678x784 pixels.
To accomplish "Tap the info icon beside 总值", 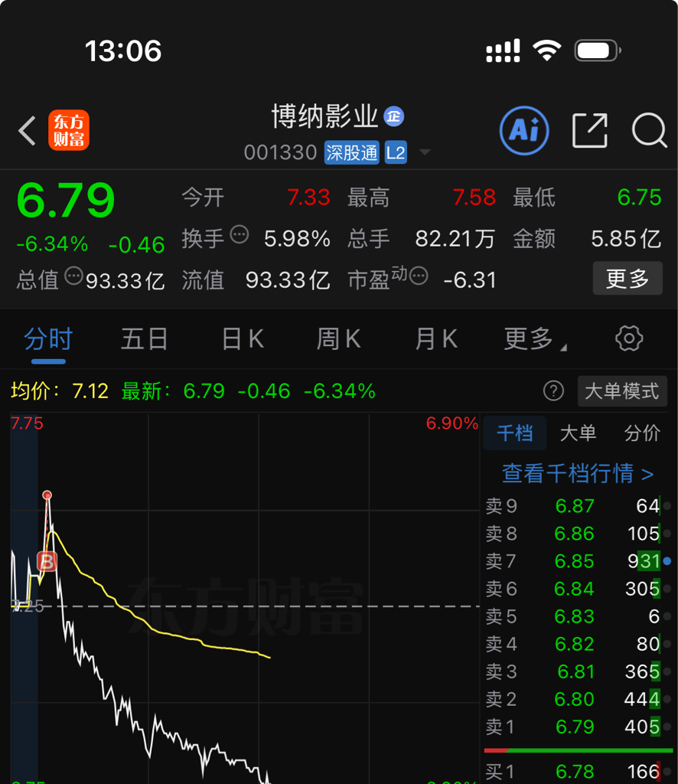I will [74, 276].
